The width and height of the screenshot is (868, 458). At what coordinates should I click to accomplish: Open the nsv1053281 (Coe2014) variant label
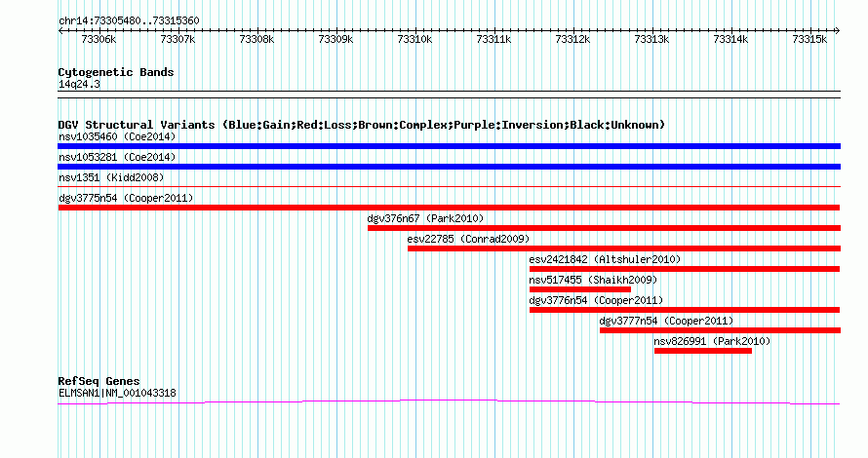click(117, 157)
